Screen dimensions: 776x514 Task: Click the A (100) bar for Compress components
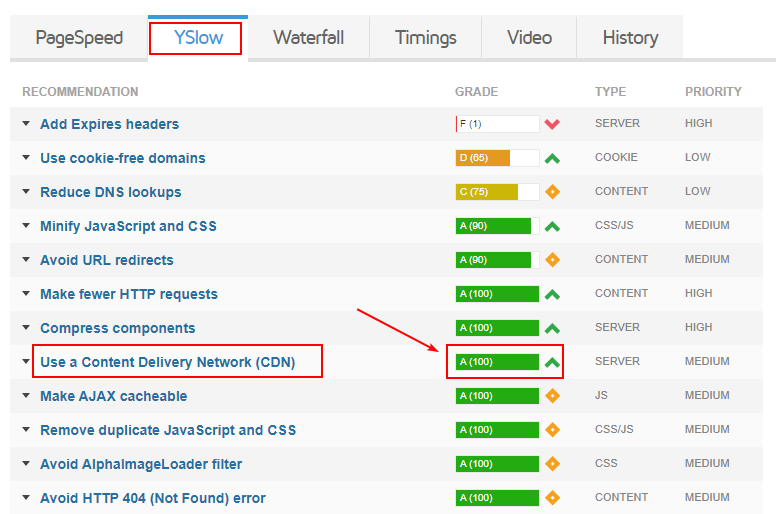click(x=497, y=327)
